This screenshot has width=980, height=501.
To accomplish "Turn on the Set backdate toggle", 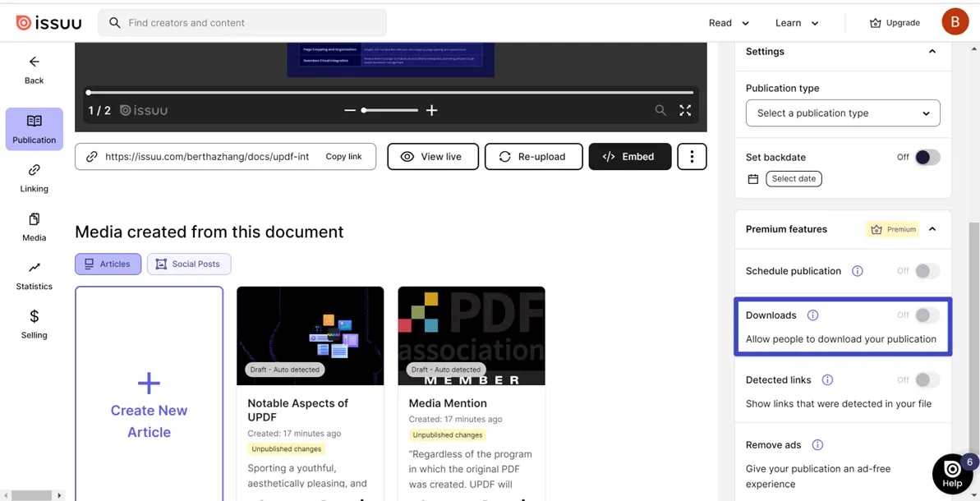I will 927,157.
